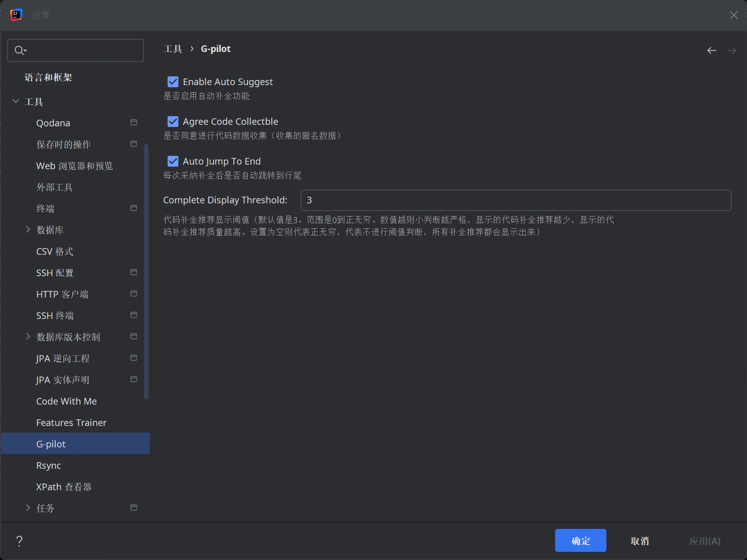Click the G-pilot breadcrumb title
The image size is (747, 560).
(x=216, y=49)
